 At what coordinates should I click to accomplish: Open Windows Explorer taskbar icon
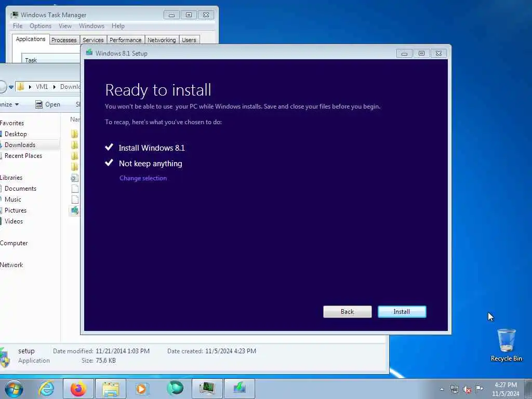coord(111,389)
